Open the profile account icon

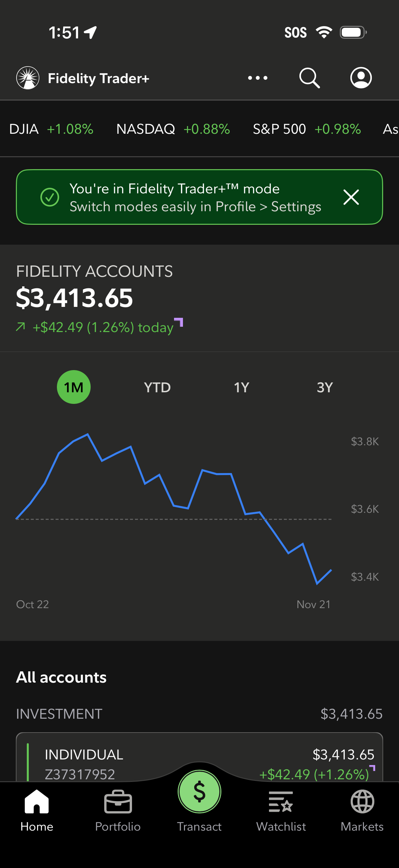[x=361, y=78]
